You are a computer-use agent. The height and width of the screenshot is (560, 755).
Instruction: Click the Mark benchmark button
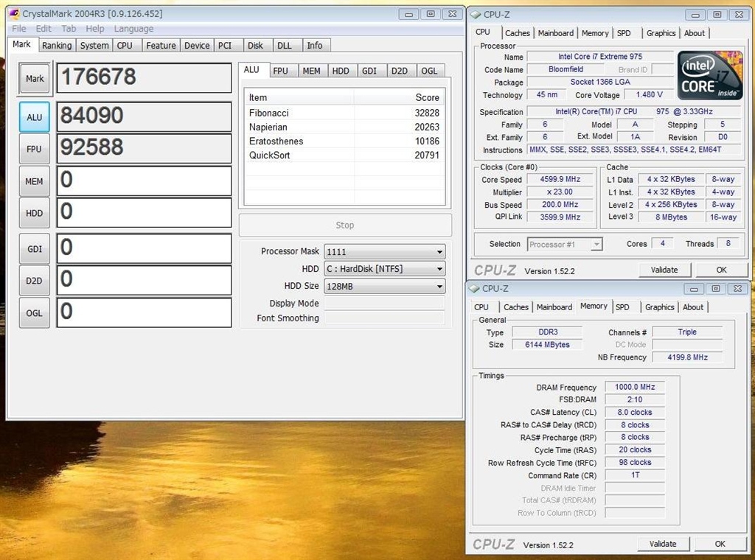click(35, 79)
